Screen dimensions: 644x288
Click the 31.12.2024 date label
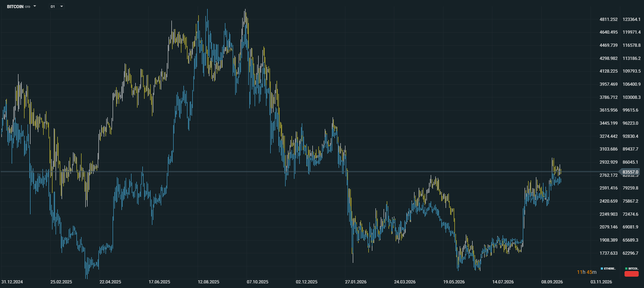(12, 282)
